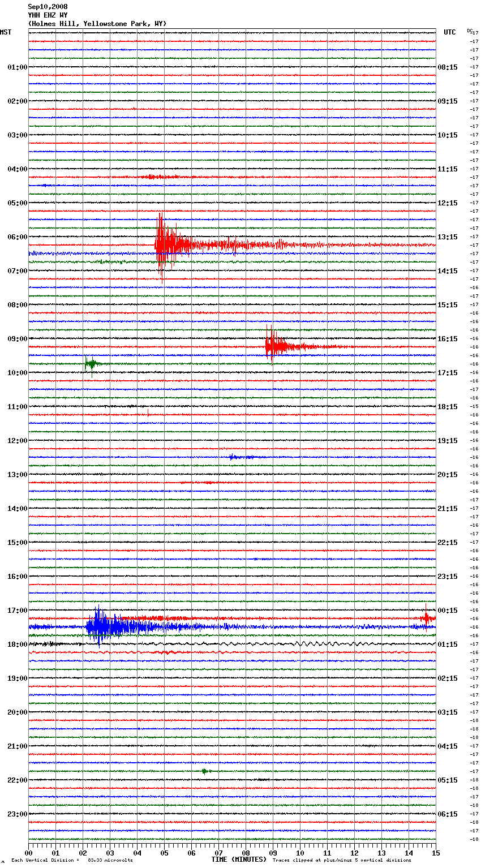Click the 19:15 UTC time label

click(x=448, y=441)
